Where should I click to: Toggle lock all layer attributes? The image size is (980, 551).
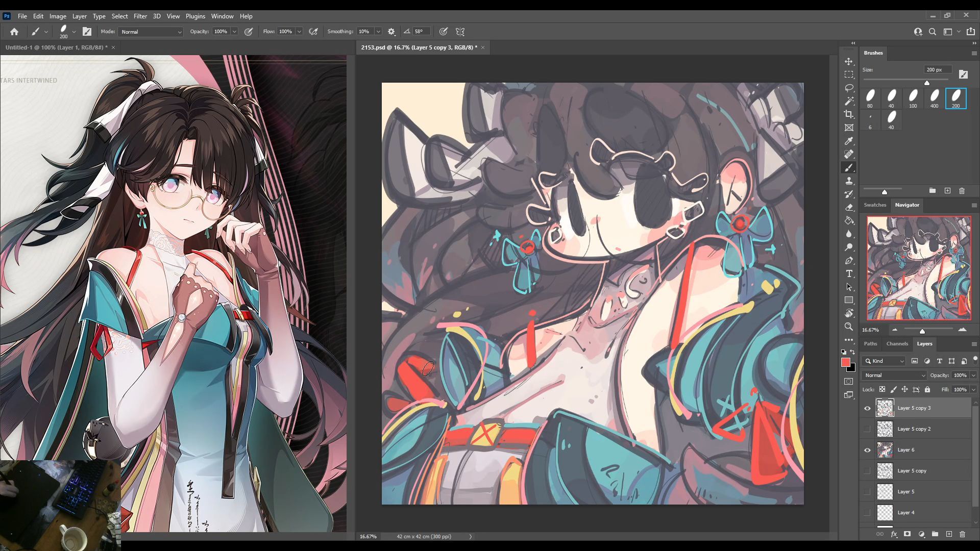tap(927, 389)
